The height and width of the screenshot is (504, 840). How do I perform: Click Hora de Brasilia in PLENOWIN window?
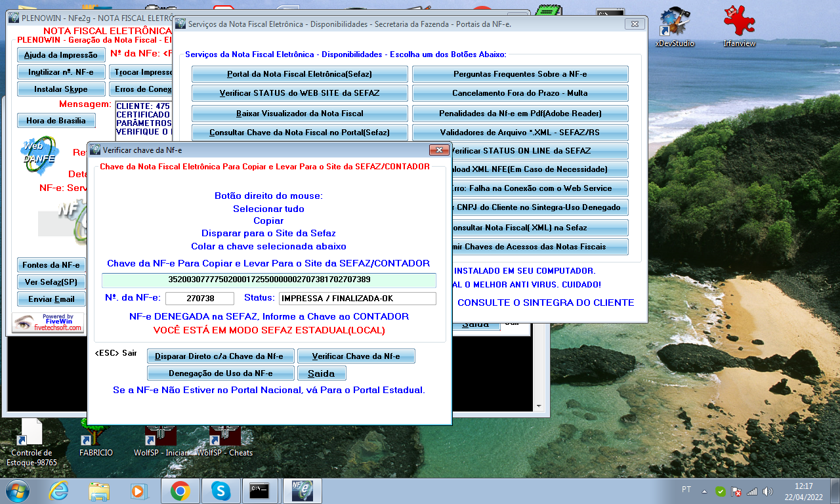(x=56, y=121)
